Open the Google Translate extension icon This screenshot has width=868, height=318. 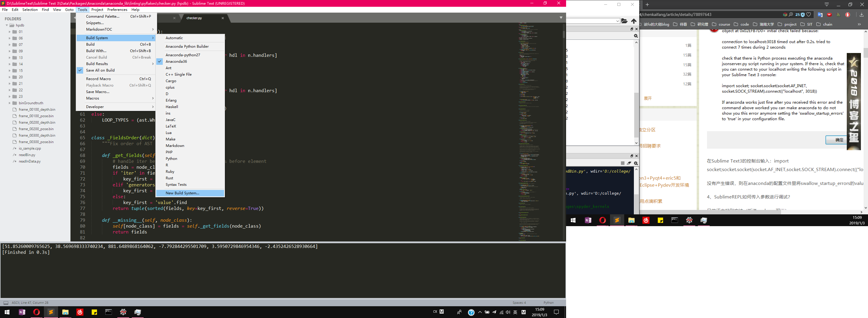click(820, 14)
